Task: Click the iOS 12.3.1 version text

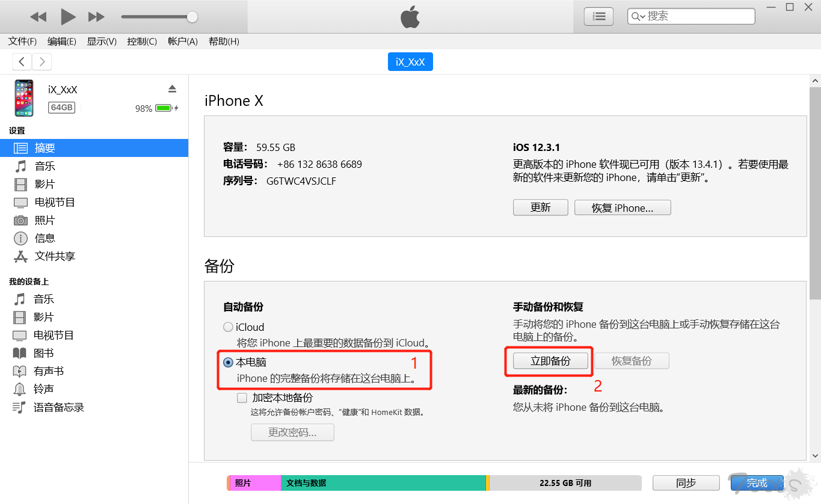Action: coord(537,147)
